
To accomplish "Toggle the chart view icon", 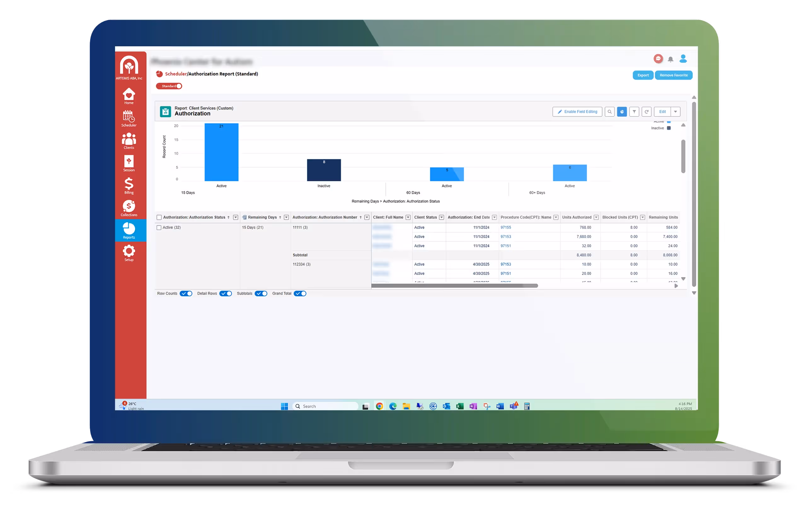I will tap(622, 112).
